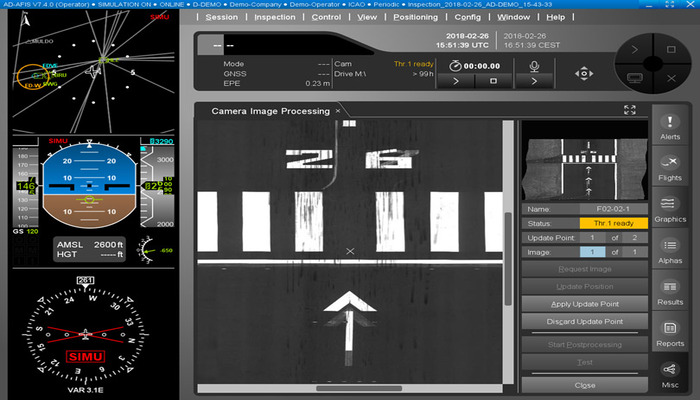This screenshot has height=400, width=700.
Task: Click the microphone voice record icon
Action: (x=533, y=64)
